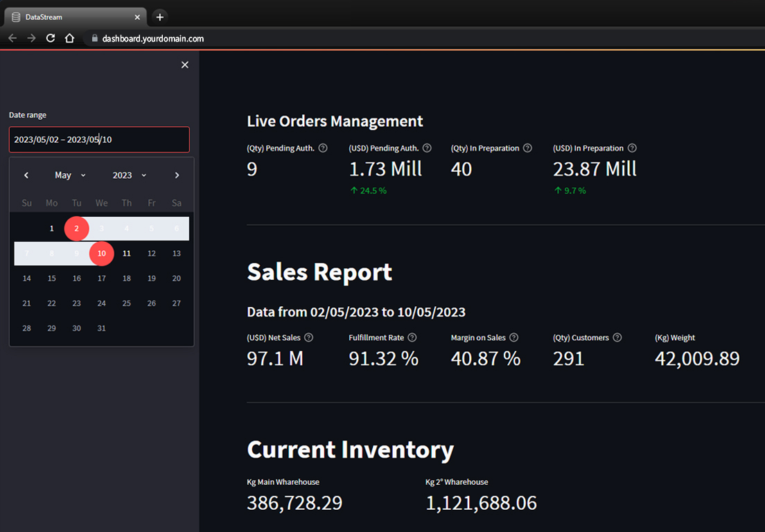Screen dimensions: 765x532
Task: Go to next month in calendar
Action: (177, 175)
